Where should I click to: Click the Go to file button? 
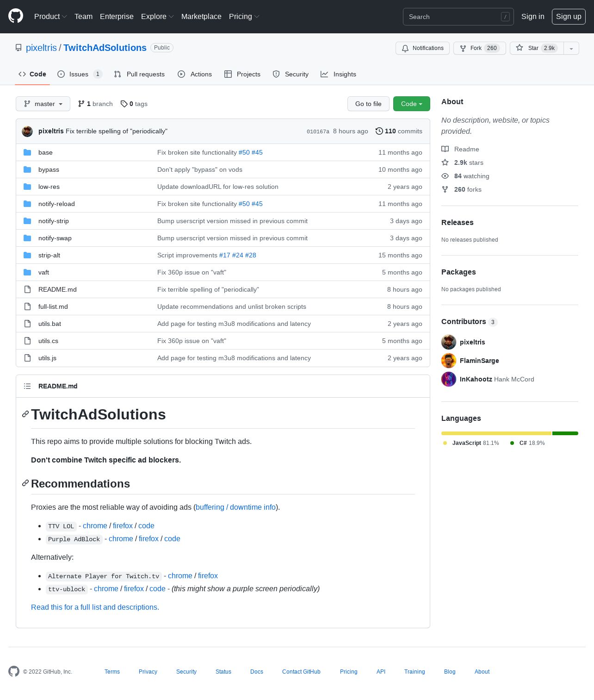[x=368, y=104]
